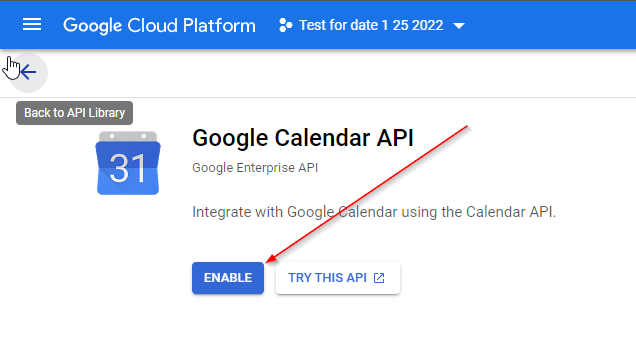This screenshot has width=636, height=364.
Task: Click the 'Integrate with Google Calendar' description text
Action: [374, 212]
